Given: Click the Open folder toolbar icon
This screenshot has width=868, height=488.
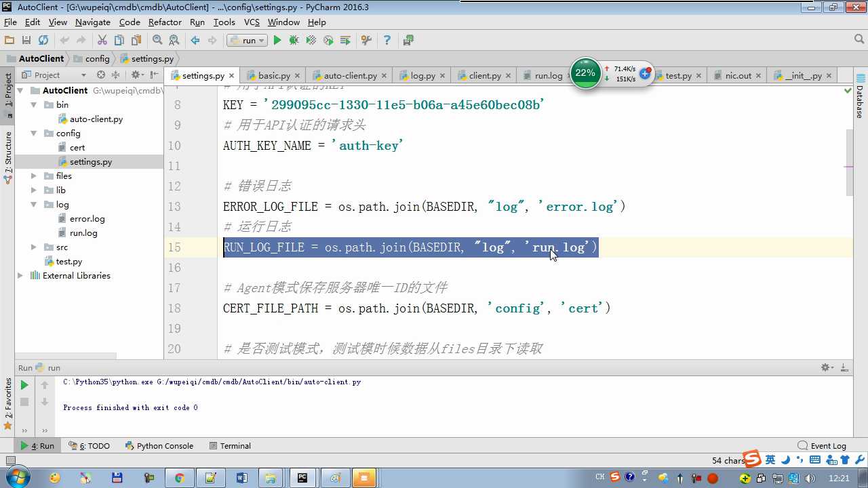Looking at the screenshot, I should click(9, 41).
